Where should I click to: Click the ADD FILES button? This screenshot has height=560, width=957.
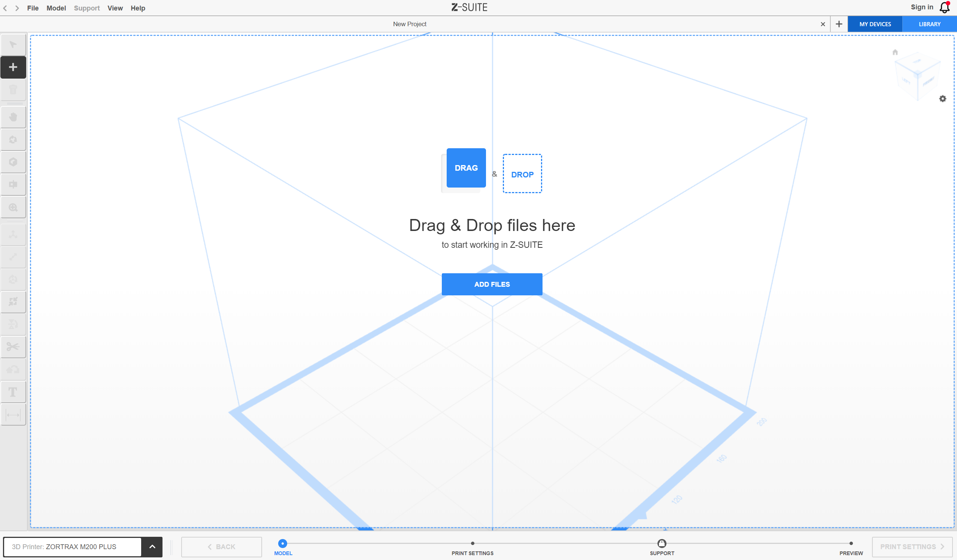(492, 284)
